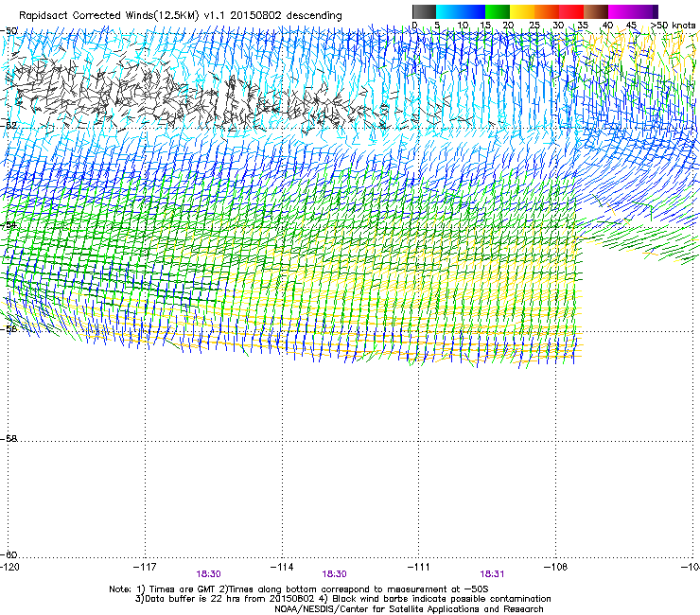Click the '40' legend scale label

(607, 25)
